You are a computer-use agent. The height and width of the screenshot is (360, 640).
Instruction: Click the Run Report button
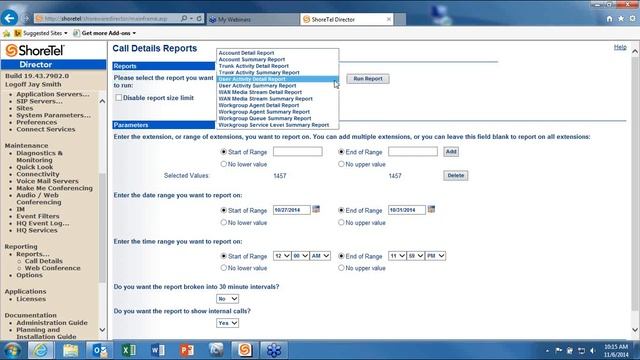[x=368, y=79]
